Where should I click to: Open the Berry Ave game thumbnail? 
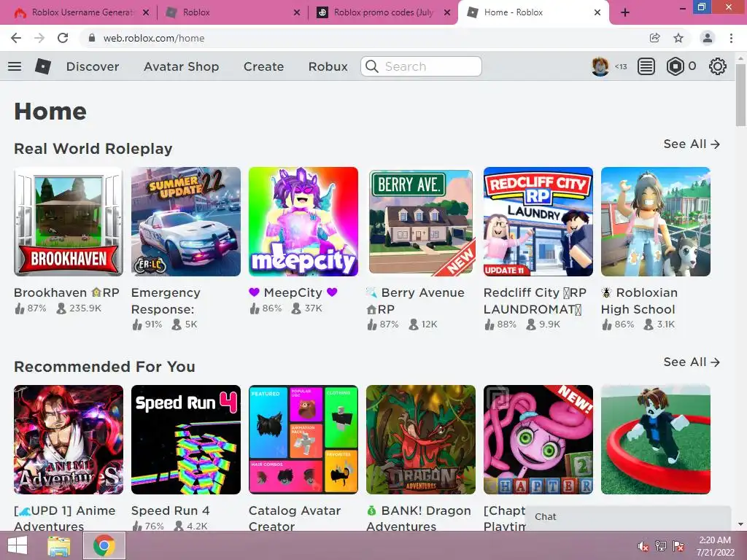421,222
